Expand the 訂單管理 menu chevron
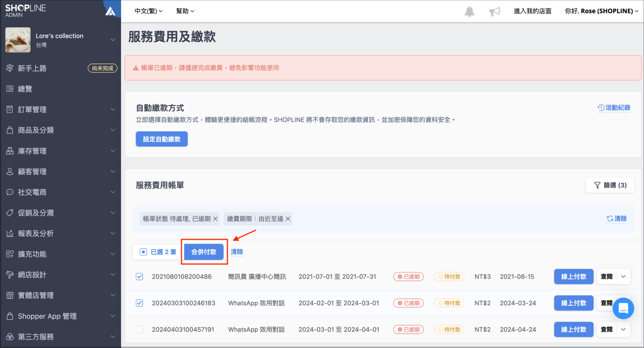This screenshot has width=644, height=348. [113, 110]
